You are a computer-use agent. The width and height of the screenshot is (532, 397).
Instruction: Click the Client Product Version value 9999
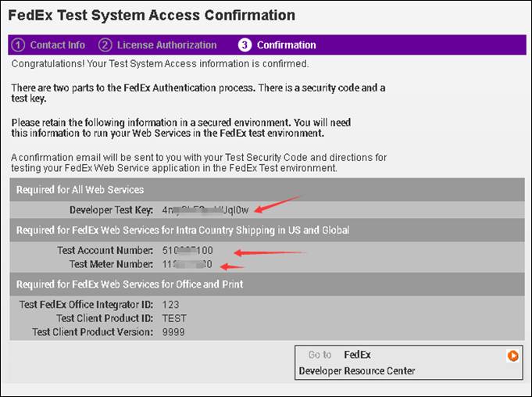click(x=173, y=332)
